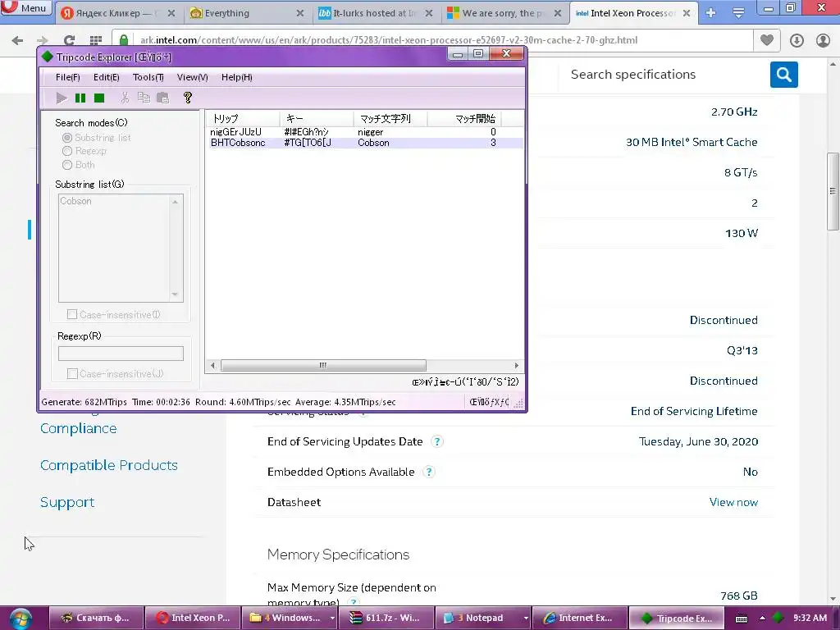Click the Regexp(R) input field
840x630 pixels.
point(121,354)
